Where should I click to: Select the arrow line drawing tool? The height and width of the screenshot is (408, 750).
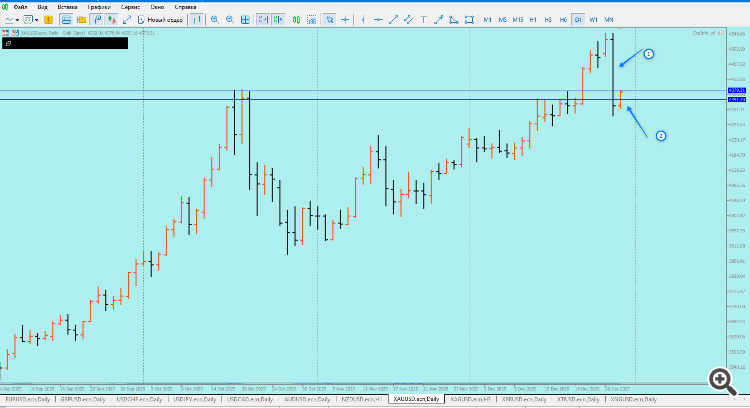(438, 20)
